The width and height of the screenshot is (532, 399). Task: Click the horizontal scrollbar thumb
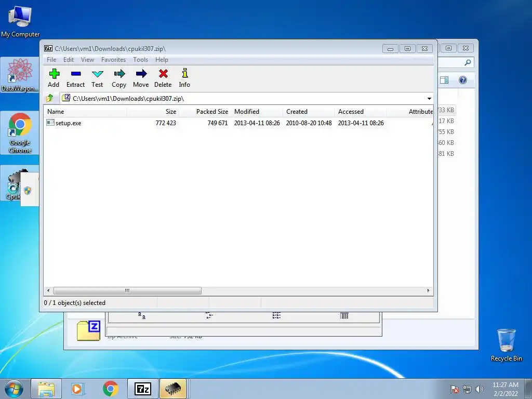[x=127, y=290]
